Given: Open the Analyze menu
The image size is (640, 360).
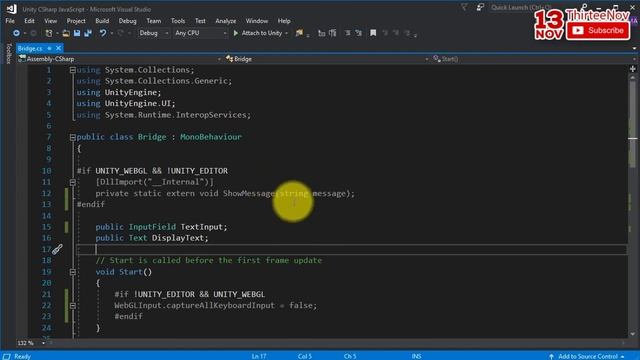Looking at the screenshot, I should [226, 21].
